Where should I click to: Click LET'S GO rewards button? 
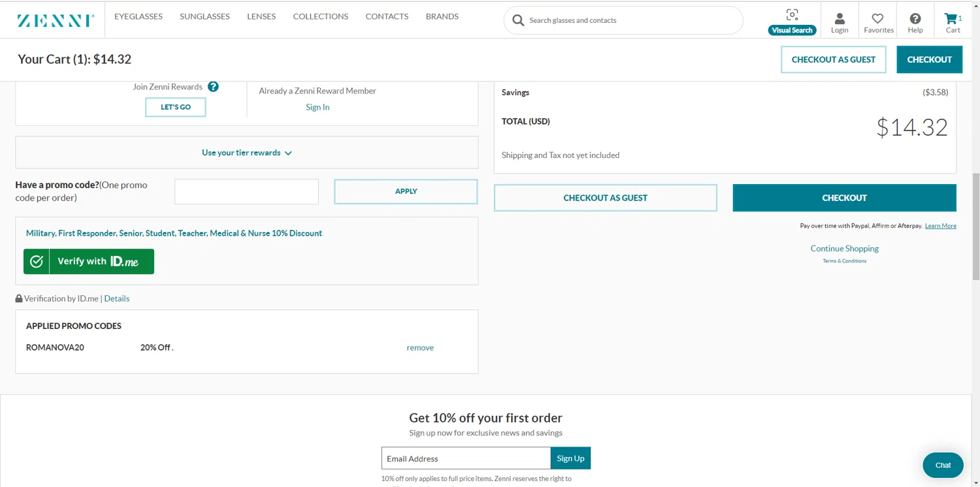point(176,107)
